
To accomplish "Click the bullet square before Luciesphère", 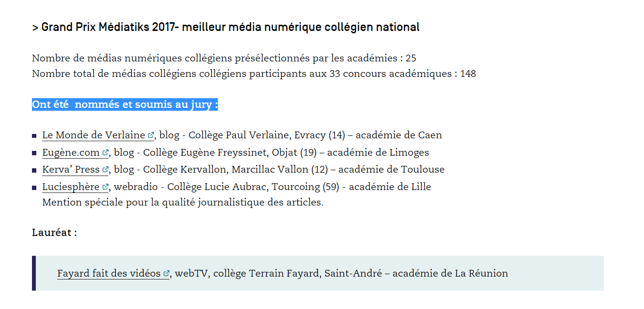I will point(34,188).
